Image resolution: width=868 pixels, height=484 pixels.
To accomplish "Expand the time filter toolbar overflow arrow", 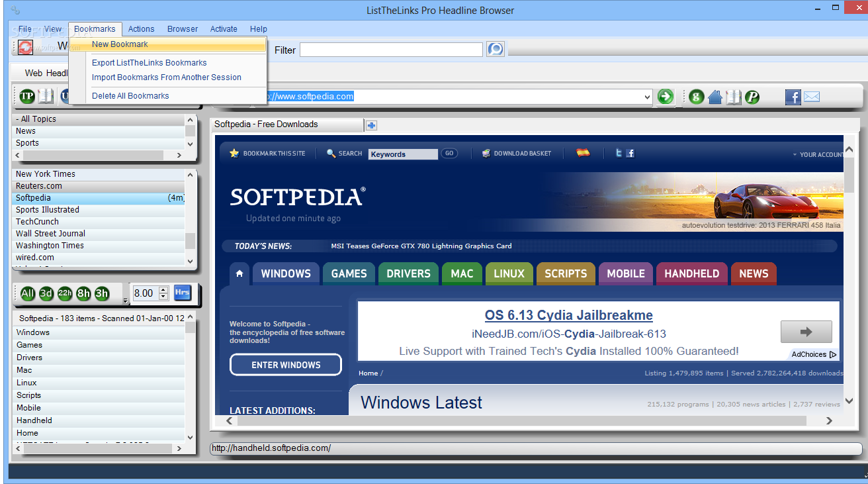I will coord(126,301).
